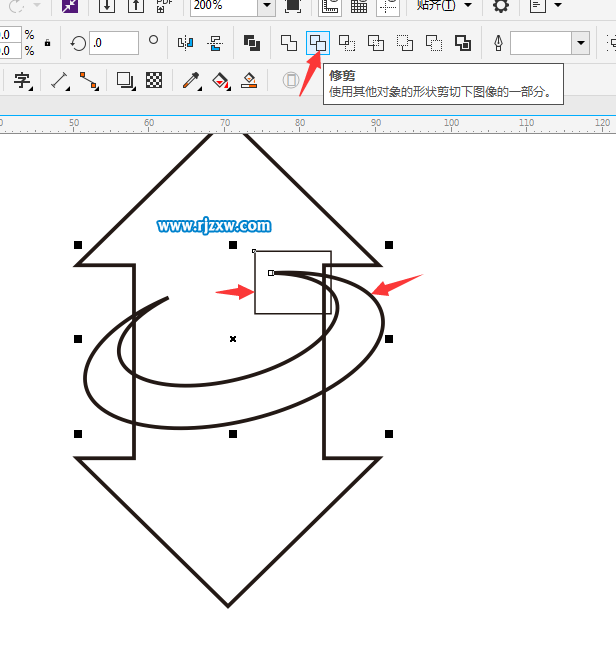Viewport: 616px width, 653px height.
Task: Toggle Show grid button
Action: [x=359, y=6]
